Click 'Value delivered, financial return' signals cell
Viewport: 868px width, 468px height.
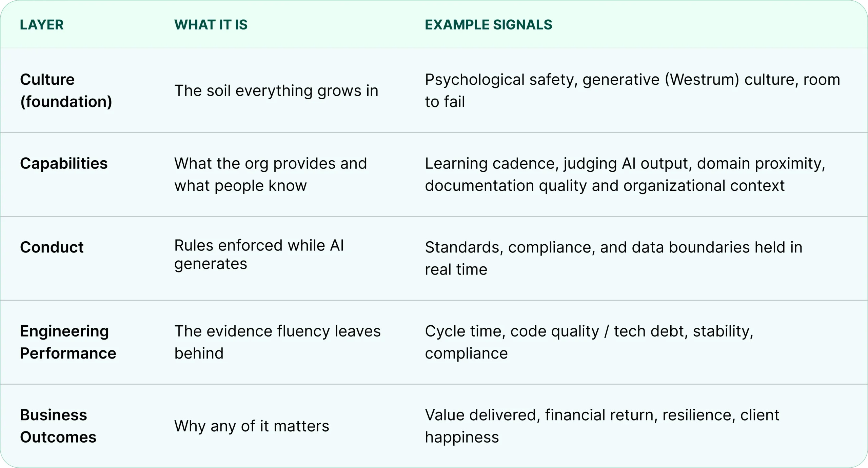coord(602,426)
